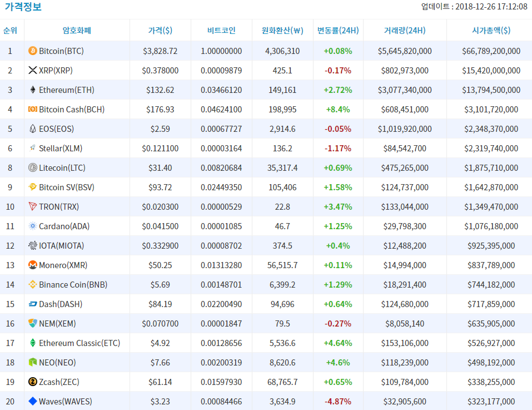
Task: Sort by 비트코인 column header
Action: tap(221, 31)
